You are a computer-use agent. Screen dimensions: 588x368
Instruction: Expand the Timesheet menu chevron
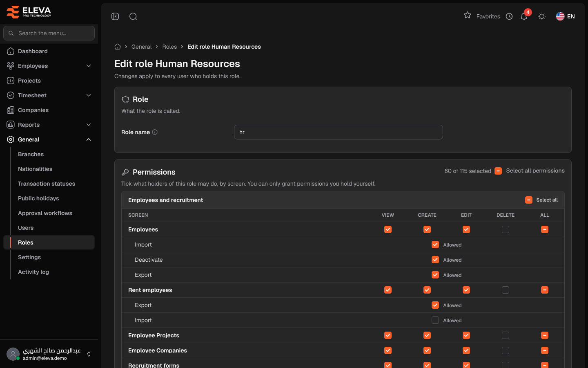click(x=89, y=95)
